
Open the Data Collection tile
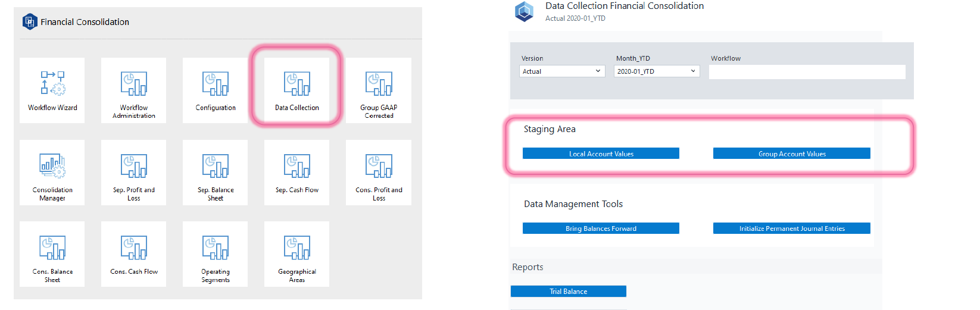(297, 90)
